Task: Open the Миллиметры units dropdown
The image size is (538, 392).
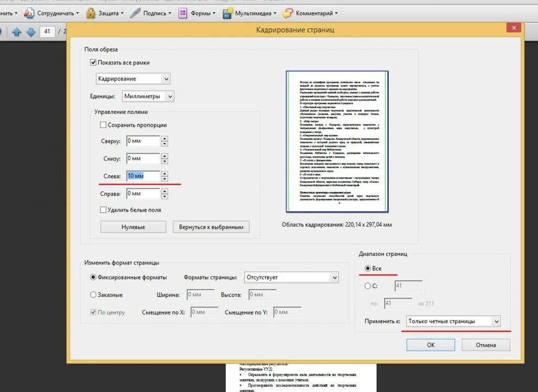Action: click(x=148, y=96)
